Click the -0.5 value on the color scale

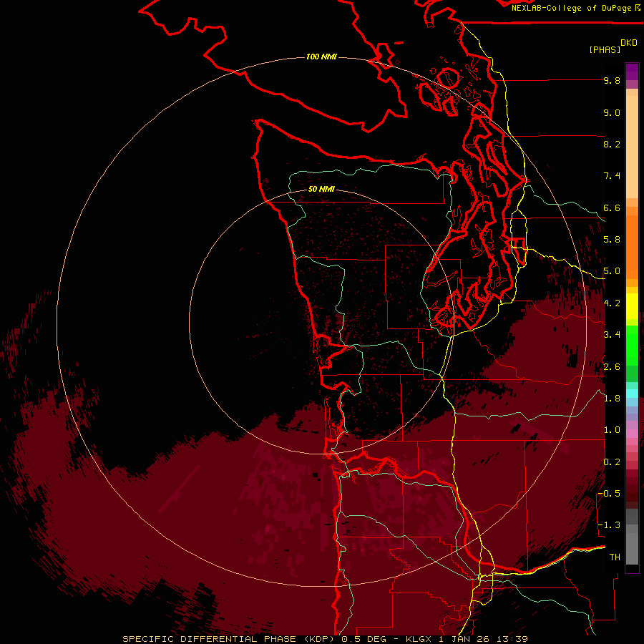tap(609, 494)
